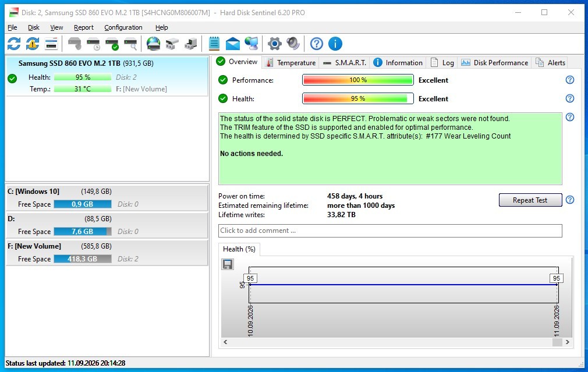Click the 'F: [New Volume]' label under disk
The height and width of the screenshot is (372, 588).
pyautogui.click(x=141, y=89)
